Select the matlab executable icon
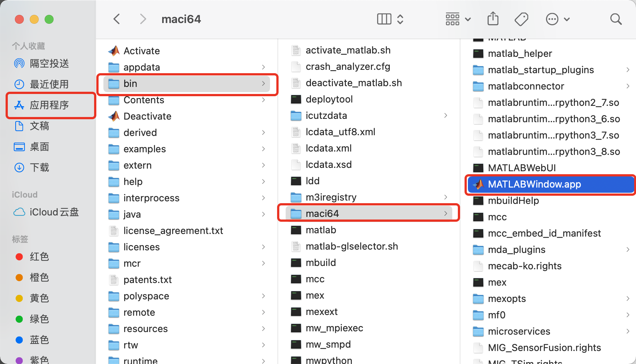 (x=296, y=230)
